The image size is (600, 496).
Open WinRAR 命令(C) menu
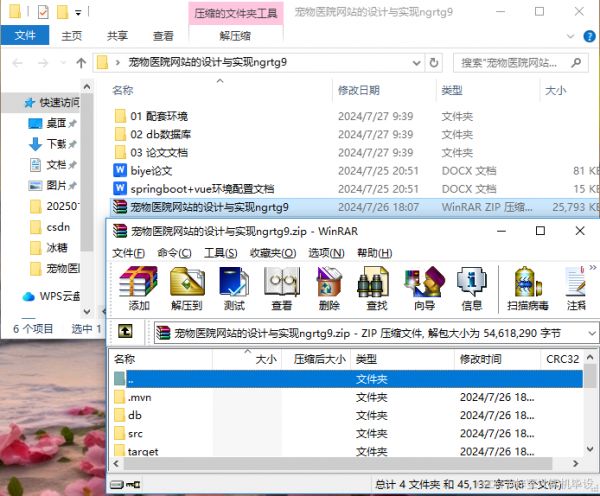(174, 253)
